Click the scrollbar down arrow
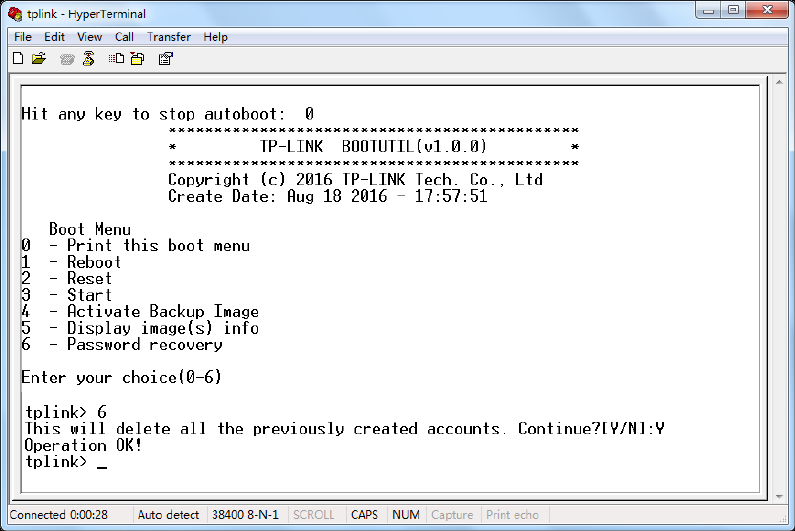The width and height of the screenshot is (795, 531). point(779,497)
